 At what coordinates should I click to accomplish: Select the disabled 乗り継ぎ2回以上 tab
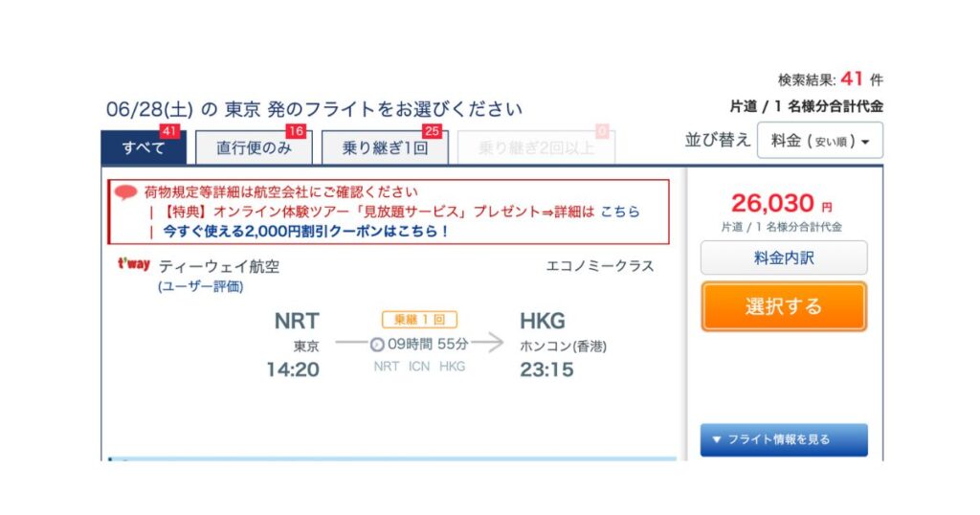pos(536,148)
